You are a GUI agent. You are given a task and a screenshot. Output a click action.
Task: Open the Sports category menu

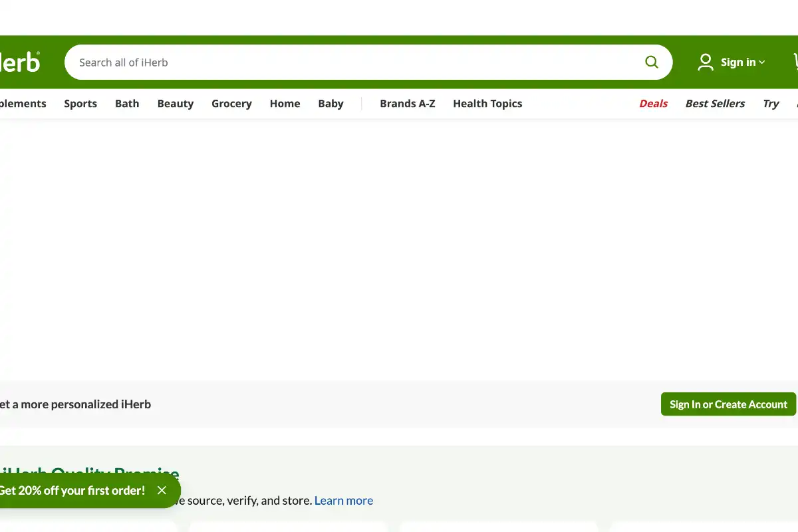point(80,104)
